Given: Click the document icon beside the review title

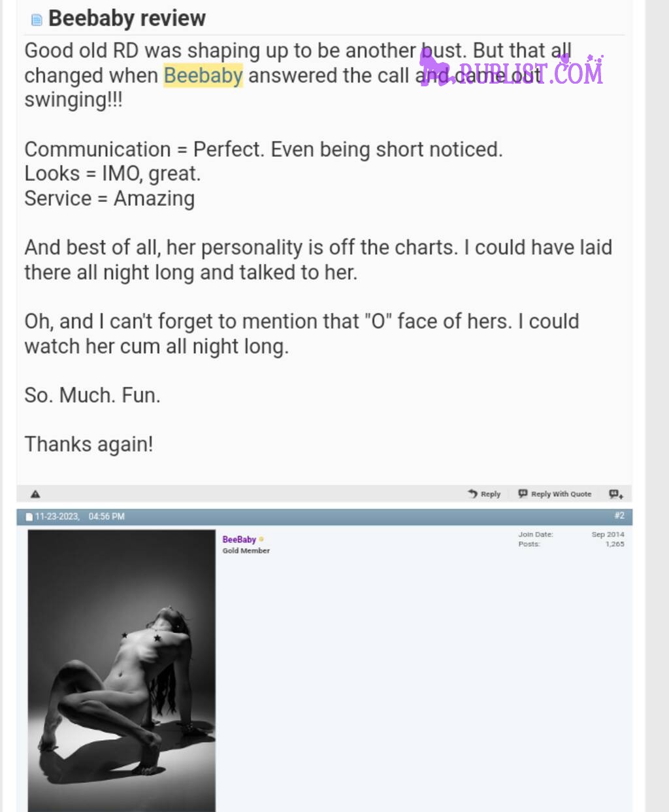Looking at the screenshot, I should (37, 20).
